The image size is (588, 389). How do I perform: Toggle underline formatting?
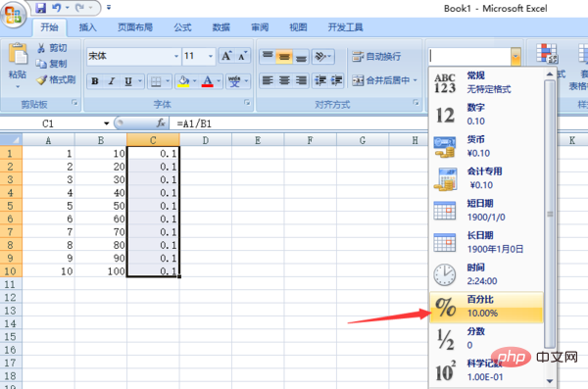[128, 81]
